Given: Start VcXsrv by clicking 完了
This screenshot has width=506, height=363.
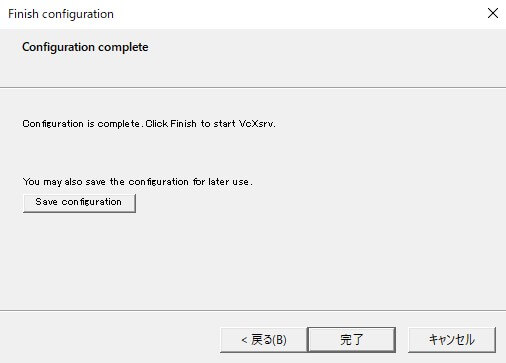Looking at the screenshot, I should click(352, 340).
